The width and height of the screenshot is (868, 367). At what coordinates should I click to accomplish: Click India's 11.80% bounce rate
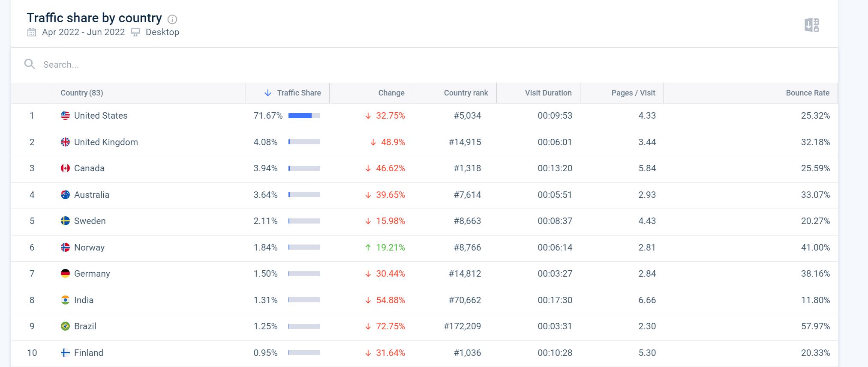816,300
